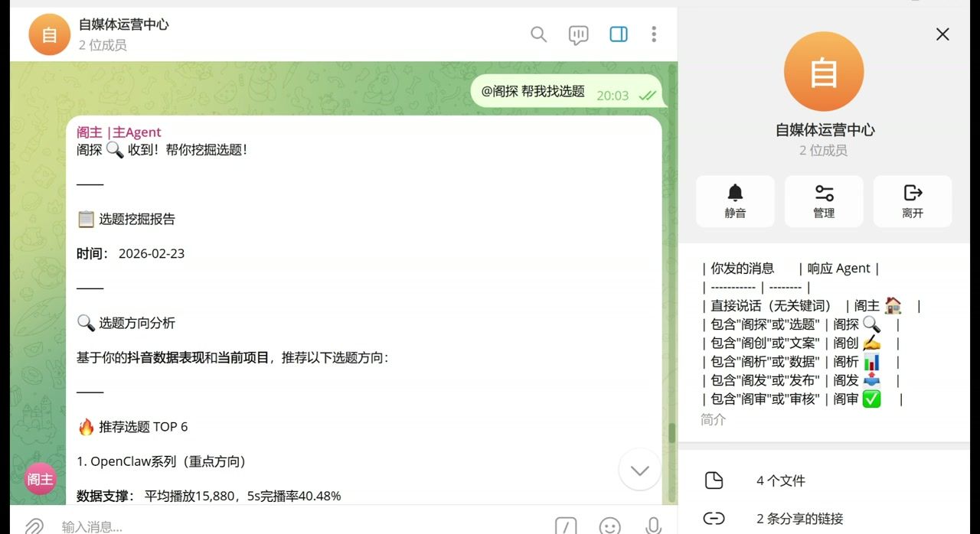Click the 阁主 avatar badge beside the message
Image resolution: width=980 pixels, height=534 pixels.
[39, 479]
